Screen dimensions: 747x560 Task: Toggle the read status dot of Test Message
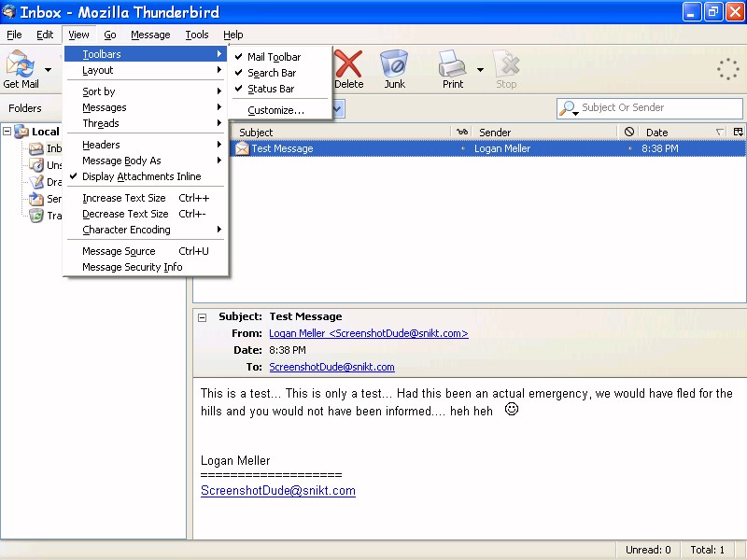462,148
